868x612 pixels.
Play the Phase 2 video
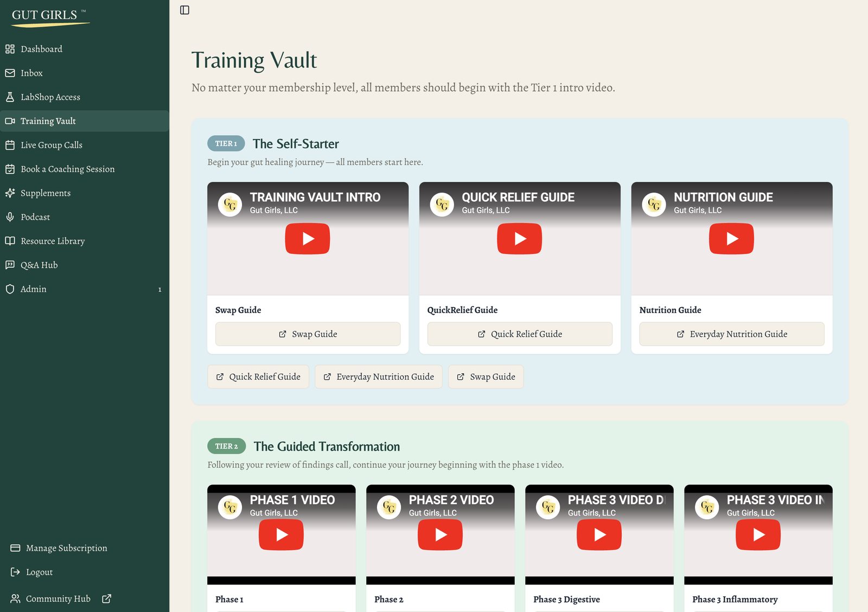click(x=440, y=535)
